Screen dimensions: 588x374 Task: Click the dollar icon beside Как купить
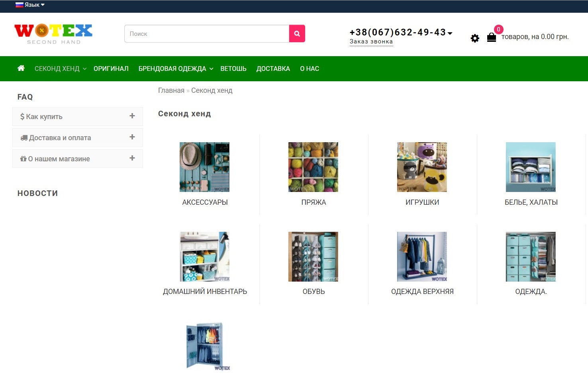(22, 116)
